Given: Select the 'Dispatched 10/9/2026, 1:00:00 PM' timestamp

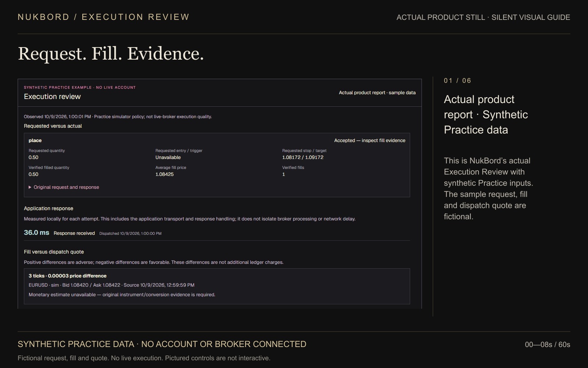Looking at the screenshot, I should click(x=130, y=234).
